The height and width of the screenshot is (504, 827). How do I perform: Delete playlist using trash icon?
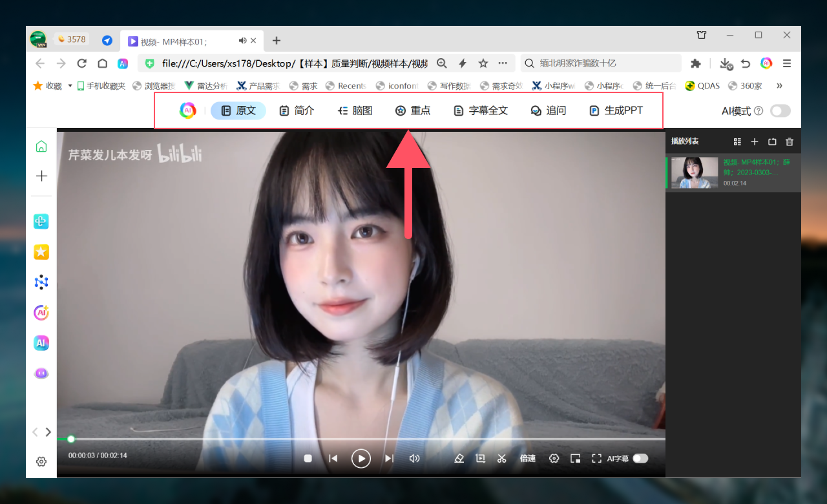(789, 142)
